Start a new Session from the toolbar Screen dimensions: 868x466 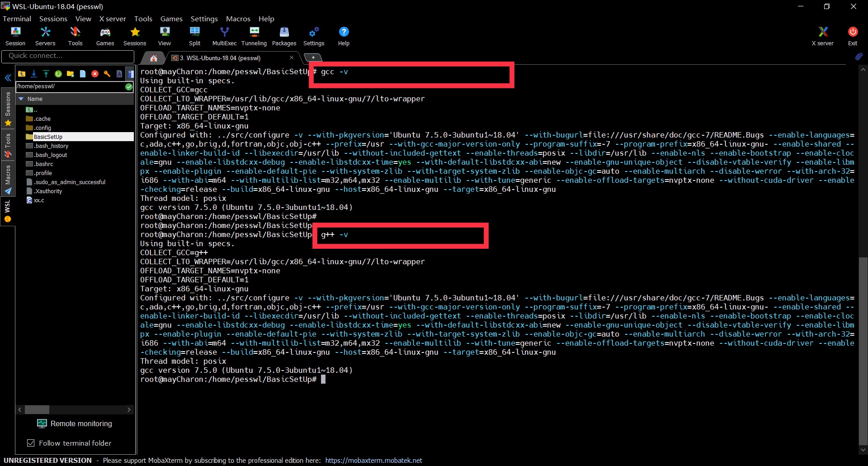click(x=15, y=35)
